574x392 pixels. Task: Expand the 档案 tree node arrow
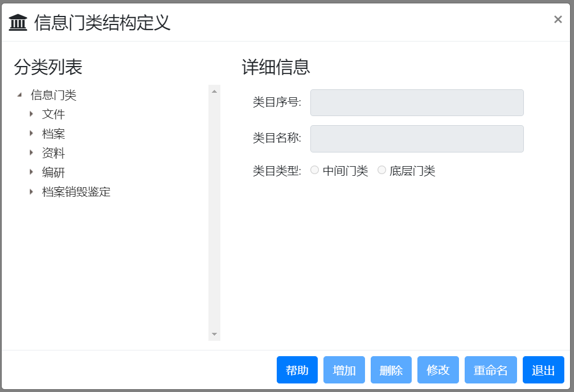click(32, 134)
